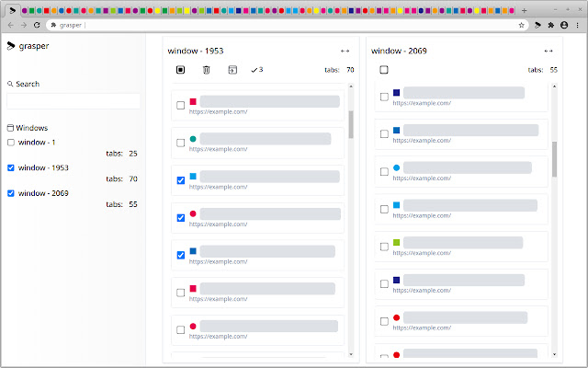Reload the page with the refresh icon
588x368 pixels.
37,25
